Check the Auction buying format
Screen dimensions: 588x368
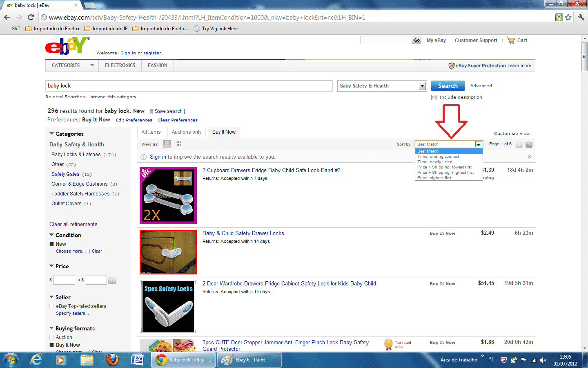pos(52,337)
